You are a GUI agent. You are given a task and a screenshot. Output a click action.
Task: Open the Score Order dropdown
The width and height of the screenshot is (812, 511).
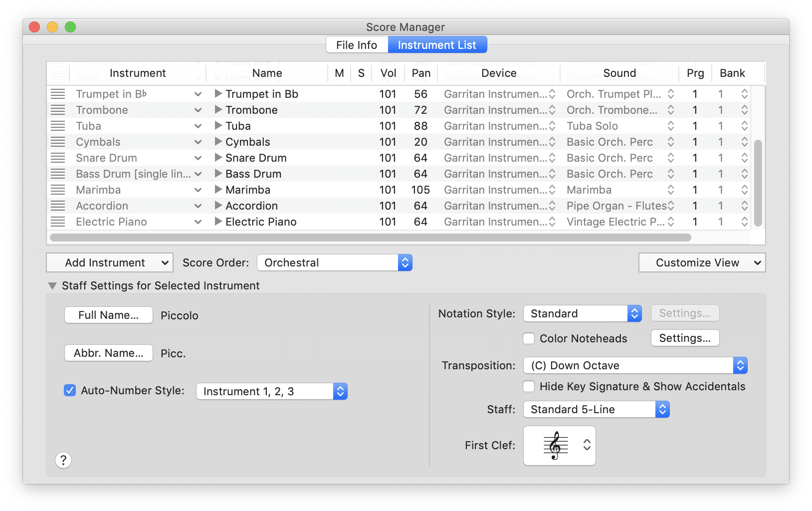coord(334,262)
